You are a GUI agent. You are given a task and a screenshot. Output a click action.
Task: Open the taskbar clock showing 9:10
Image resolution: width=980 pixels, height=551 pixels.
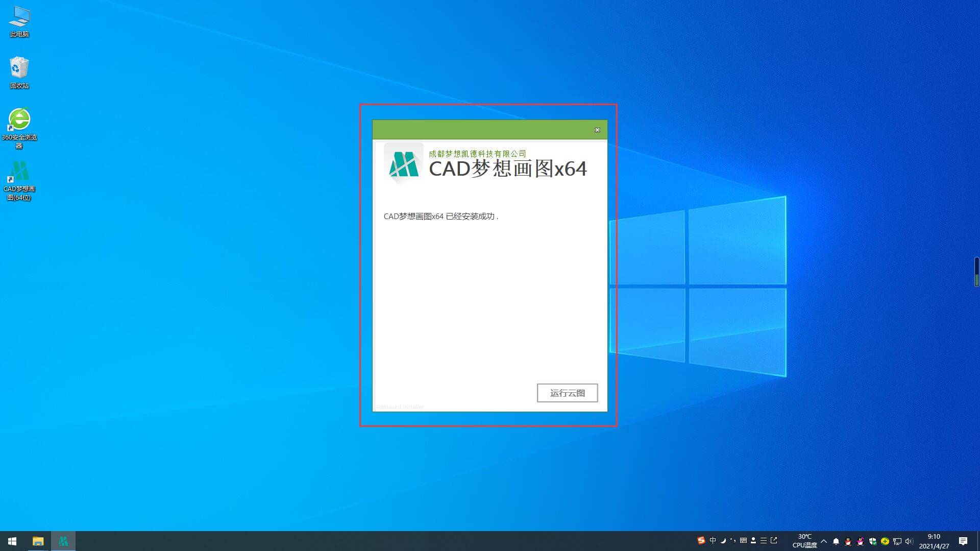click(x=934, y=541)
